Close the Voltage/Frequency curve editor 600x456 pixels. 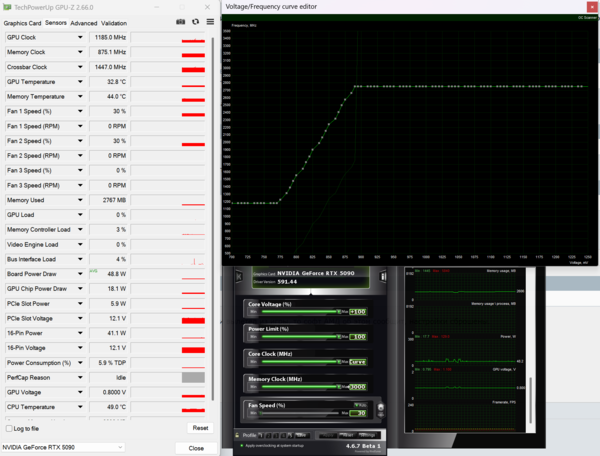(591, 7)
